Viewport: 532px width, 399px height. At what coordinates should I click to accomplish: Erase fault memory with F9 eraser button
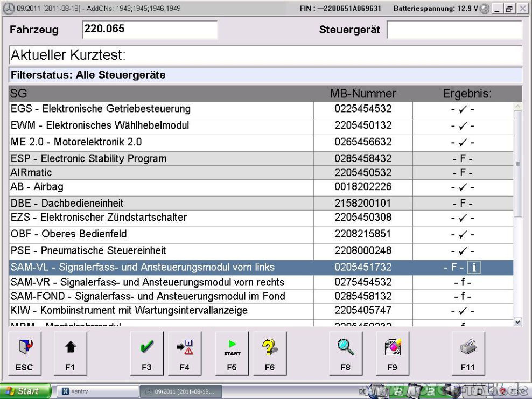pos(393,353)
